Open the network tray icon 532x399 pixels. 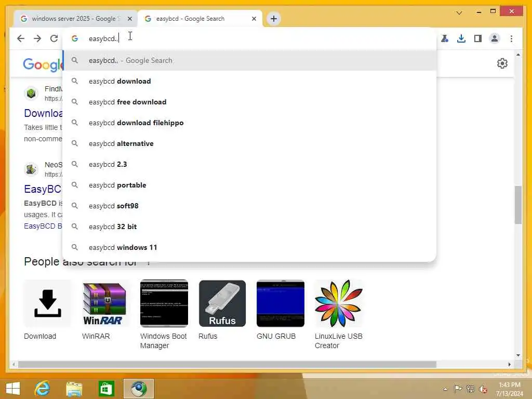[470, 389]
